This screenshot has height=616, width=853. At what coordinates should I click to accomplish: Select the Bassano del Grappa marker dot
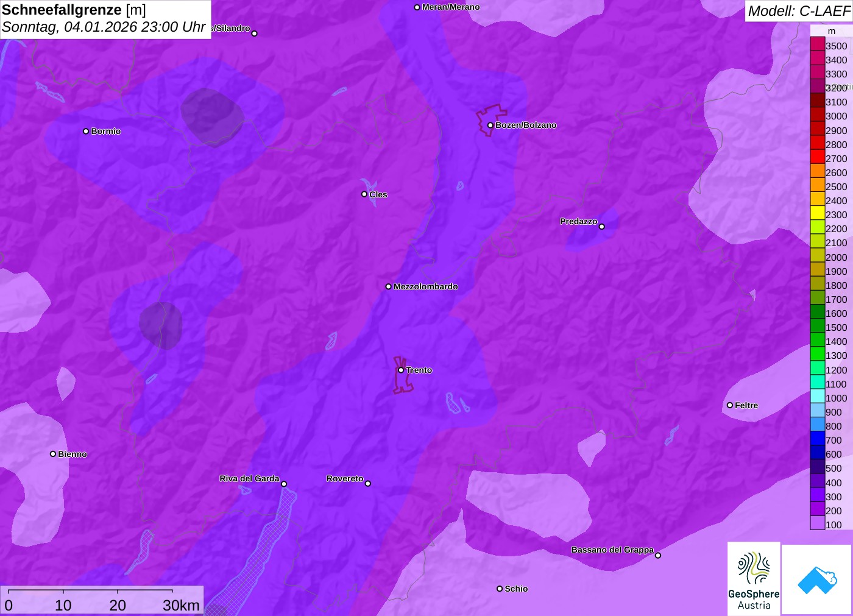[658, 555]
